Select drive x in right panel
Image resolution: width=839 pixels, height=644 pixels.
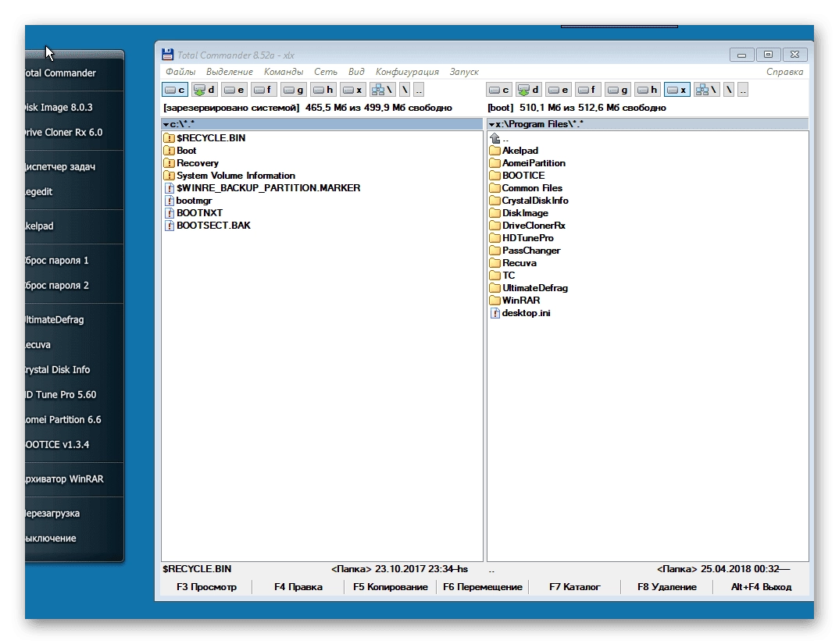click(677, 90)
